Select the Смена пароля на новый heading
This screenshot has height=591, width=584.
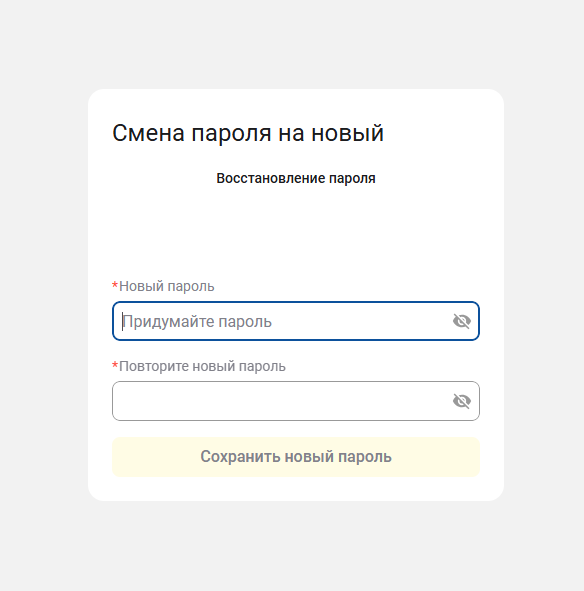click(248, 133)
